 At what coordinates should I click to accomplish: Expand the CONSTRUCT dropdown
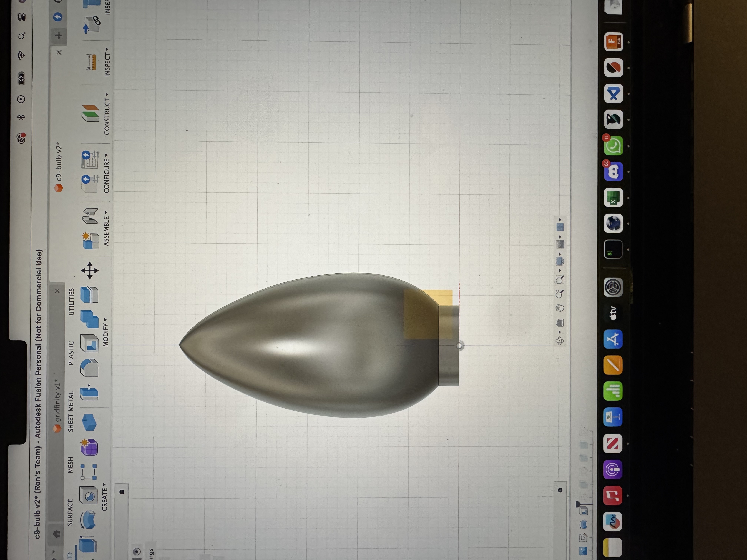point(107,114)
